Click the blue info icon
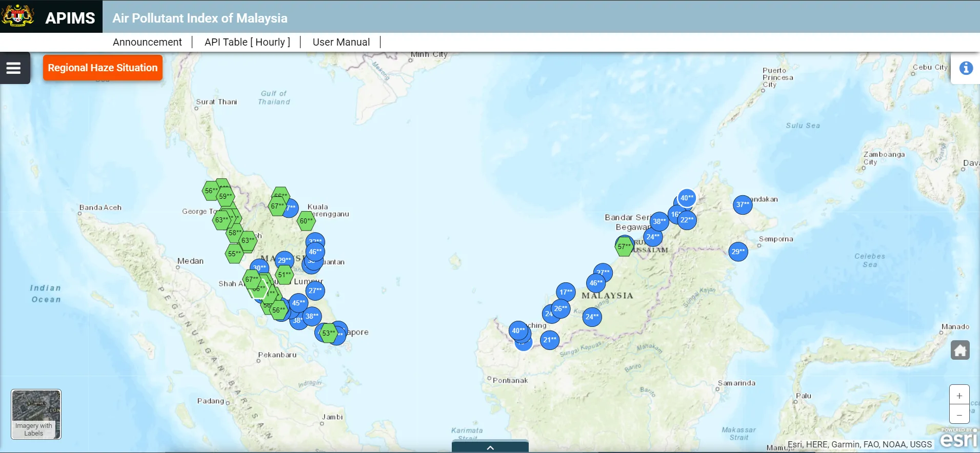Viewport: 980px width, 453px height. coord(966,68)
